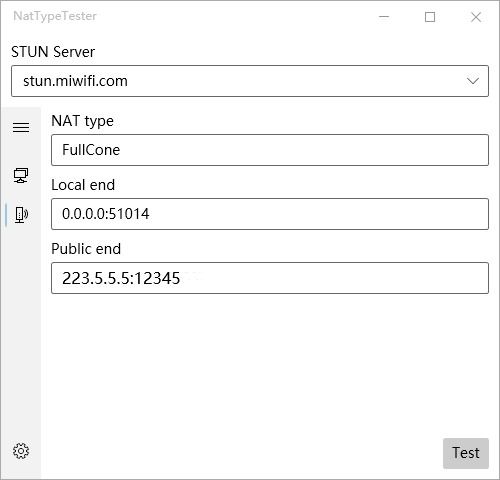Viewport: 500px width, 480px height.
Task: Click the NAT type label
Action: (82, 121)
